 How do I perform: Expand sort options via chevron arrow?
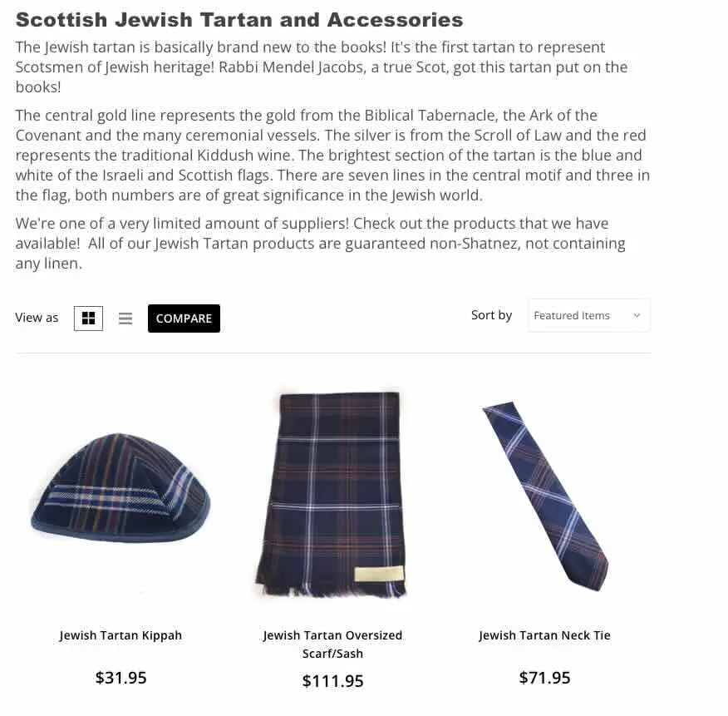[x=637, y=315]
